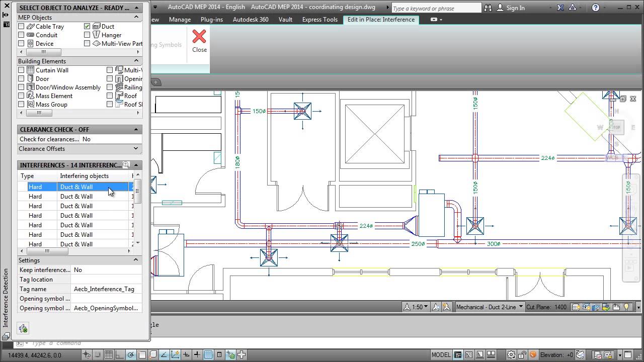The width and height of the screenshot is (644, 362).
Task: Open the Autodesk 360 ribbon tab
Action: 251,20
